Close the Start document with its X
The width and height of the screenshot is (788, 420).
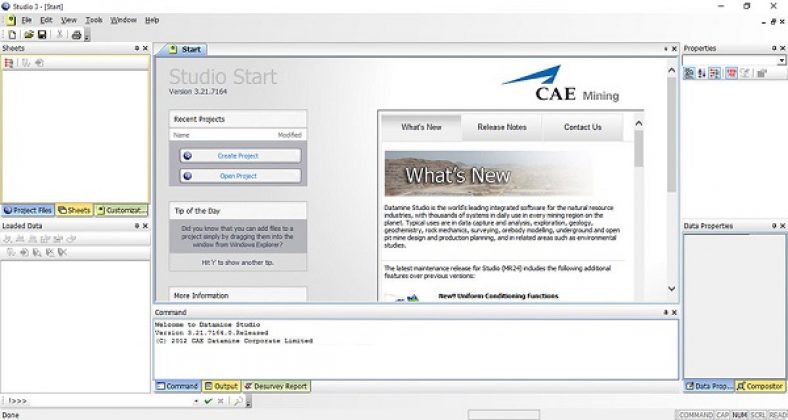tap(674, 49)
